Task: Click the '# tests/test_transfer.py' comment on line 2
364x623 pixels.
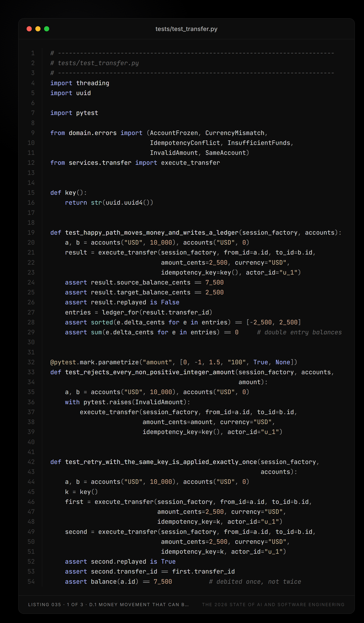Action: (94, 63)
